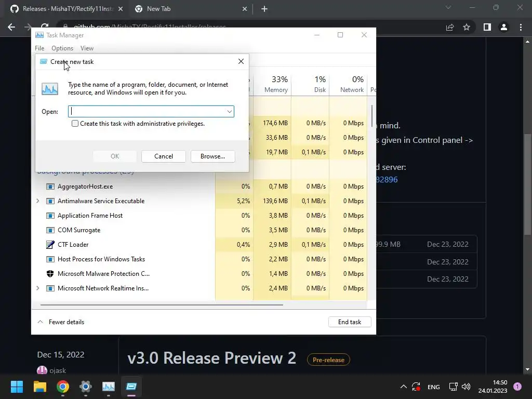The width and height of the screenshot is (532, 399).
Task: Switch to the Releases GitHub browser tab
Action: coord(66,9)
